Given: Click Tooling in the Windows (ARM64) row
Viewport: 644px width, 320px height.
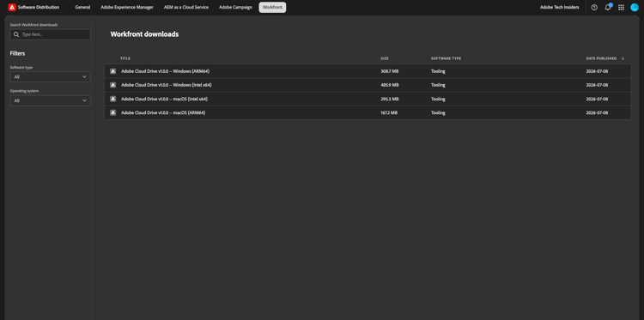Looking at the screenshot, I should [x=438, y=71].
